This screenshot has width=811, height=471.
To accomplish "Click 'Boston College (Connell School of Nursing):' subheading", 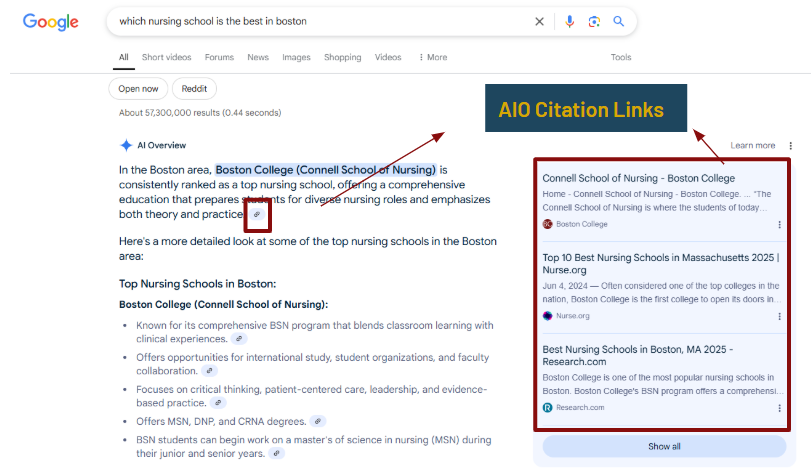I will [223, 305].
